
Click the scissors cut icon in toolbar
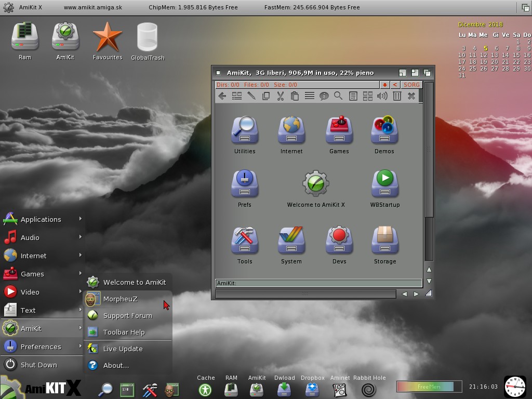(x=280, y=96)
